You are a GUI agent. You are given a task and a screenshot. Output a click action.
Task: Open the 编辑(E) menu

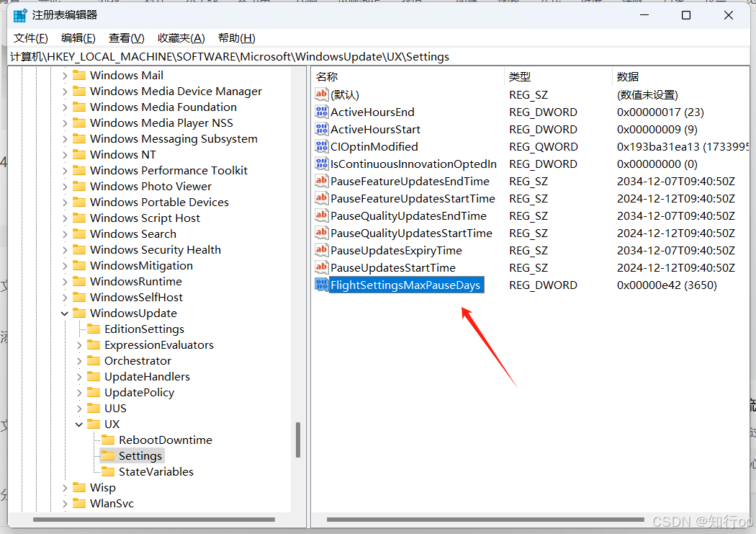(x=78, y=38)
